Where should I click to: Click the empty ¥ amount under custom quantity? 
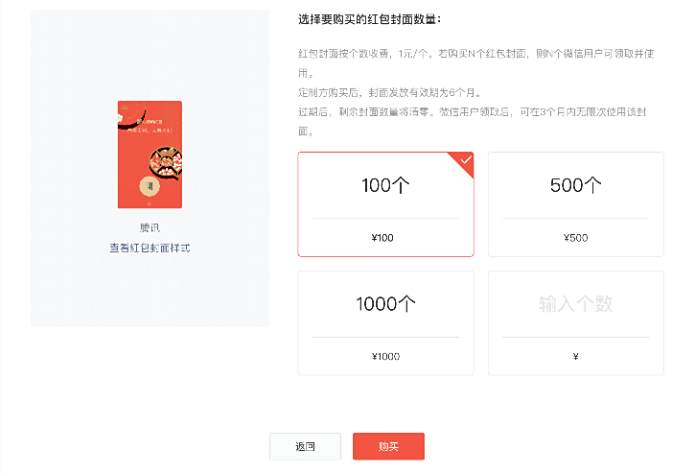pyautogui.click(x=576, y=356)
